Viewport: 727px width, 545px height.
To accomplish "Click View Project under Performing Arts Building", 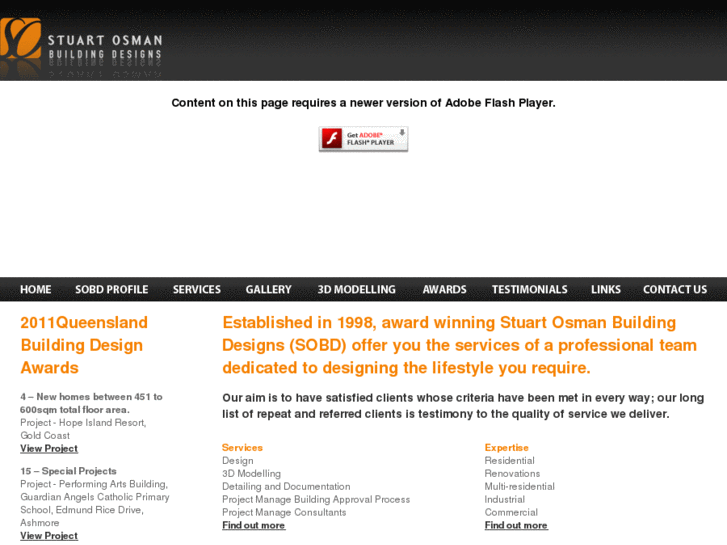I will click(49, 536).
